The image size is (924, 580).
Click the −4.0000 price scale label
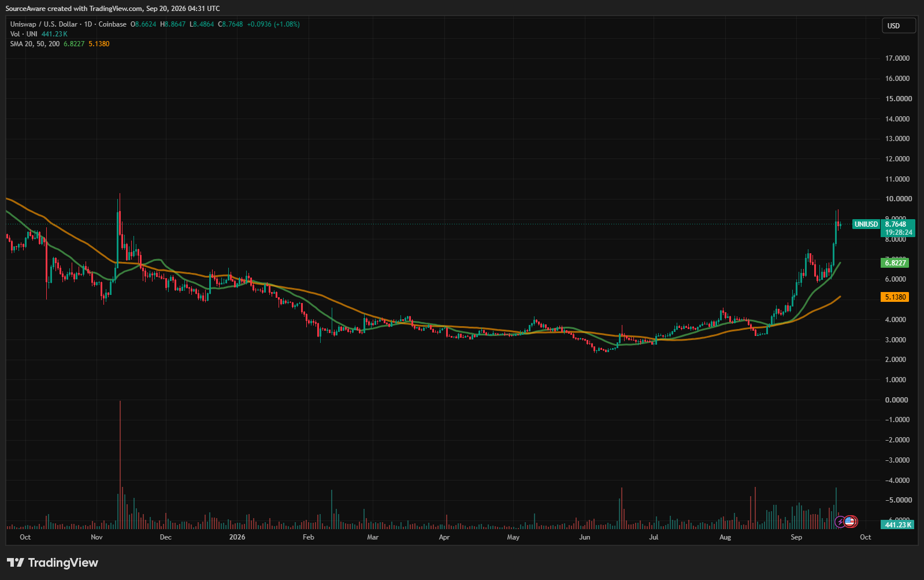point(897,481)
